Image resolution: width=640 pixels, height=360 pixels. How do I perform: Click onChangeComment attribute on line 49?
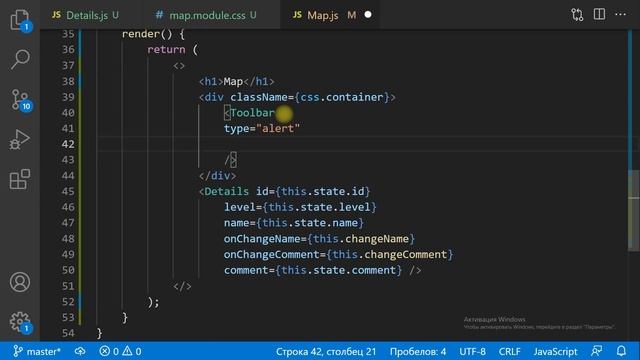tap(271, 254)
